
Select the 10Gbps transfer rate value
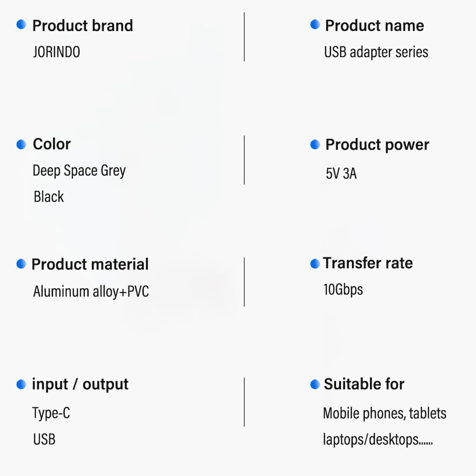343,289
